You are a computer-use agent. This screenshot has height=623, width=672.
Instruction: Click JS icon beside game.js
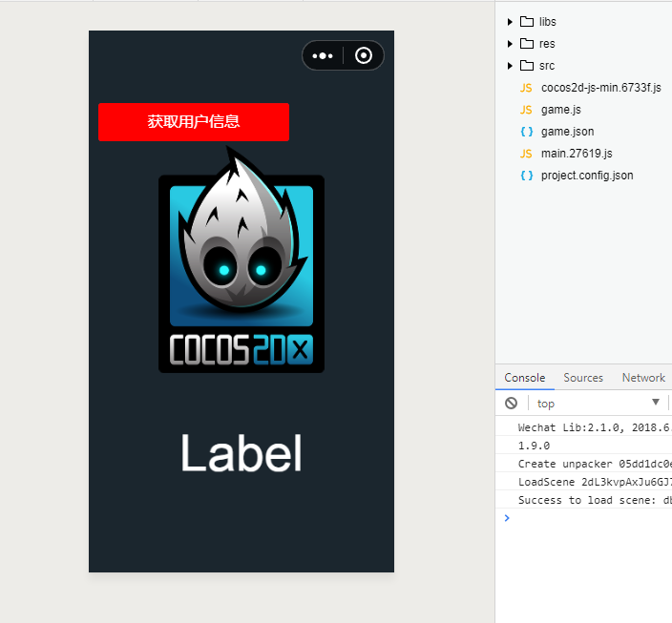click(526, 110)
